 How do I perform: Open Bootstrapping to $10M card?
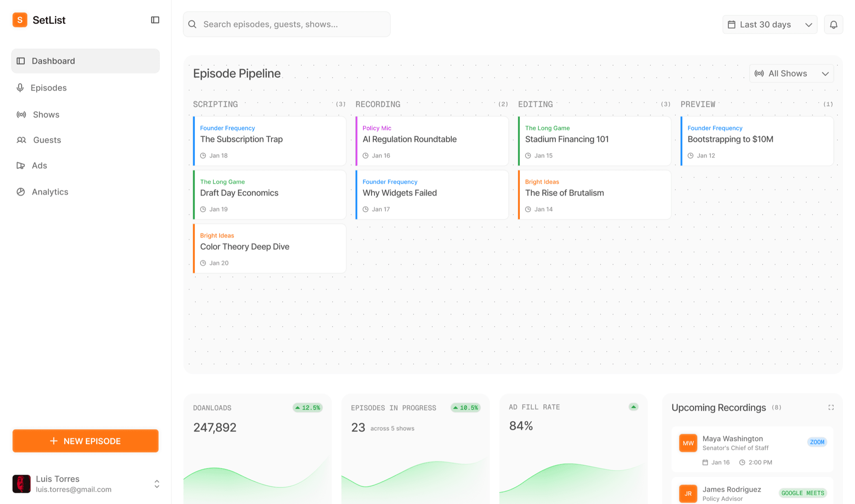click(757, 141)
